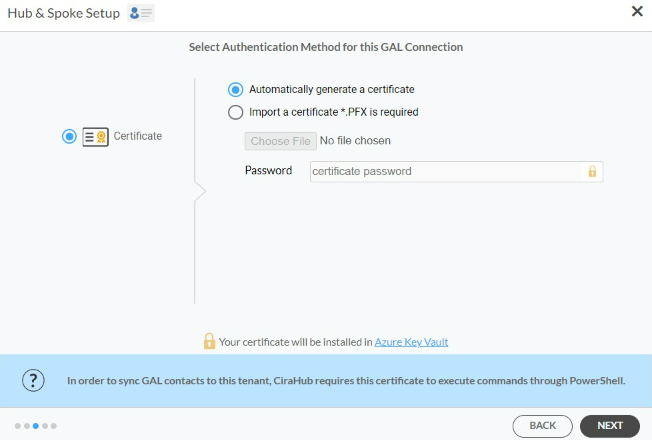Screen dimensions: 652x440
Task: Select the Certificate authentication radio button
Action: click(x=69, y=136)
